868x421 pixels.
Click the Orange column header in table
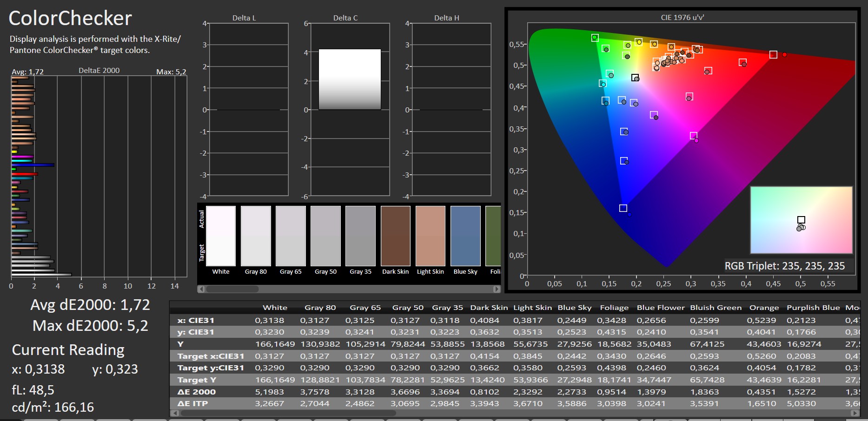pyautogui.click(x=764, y=308)
